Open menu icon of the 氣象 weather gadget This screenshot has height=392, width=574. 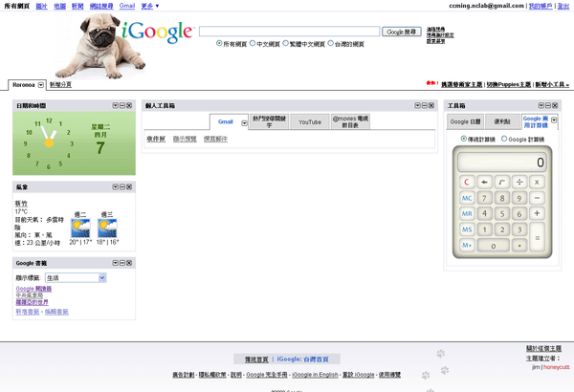click(x=115, y=186)
